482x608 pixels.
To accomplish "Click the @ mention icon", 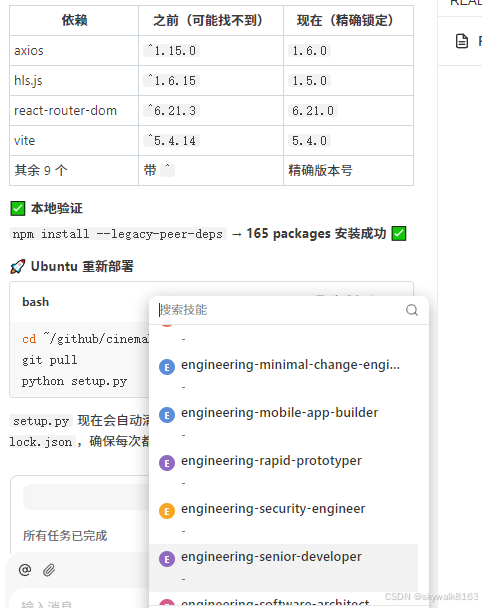I will pyautogui.click(x=25, y=570).
